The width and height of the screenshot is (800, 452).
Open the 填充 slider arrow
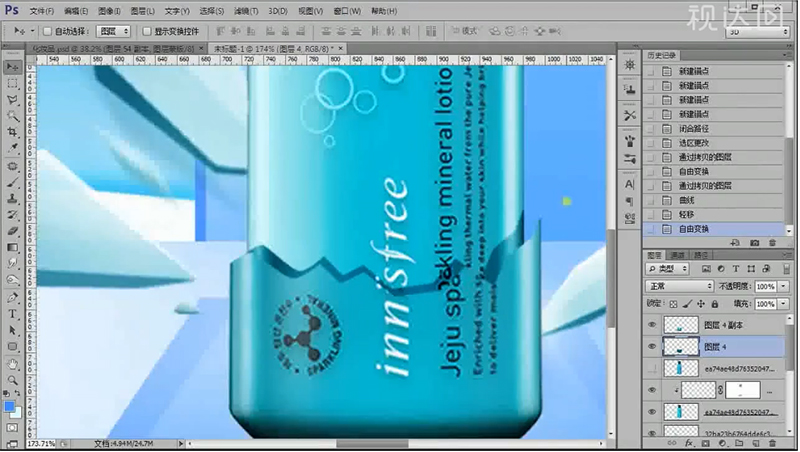coord(784,304)
